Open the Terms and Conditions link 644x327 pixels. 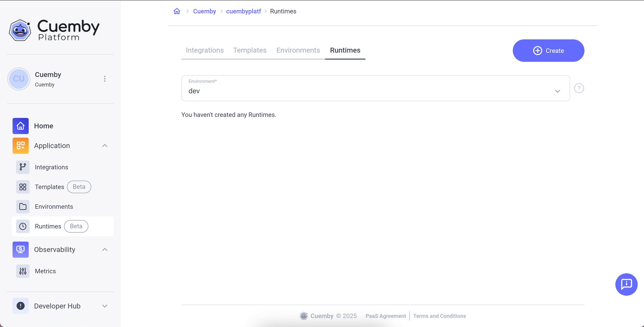[439, 316]
